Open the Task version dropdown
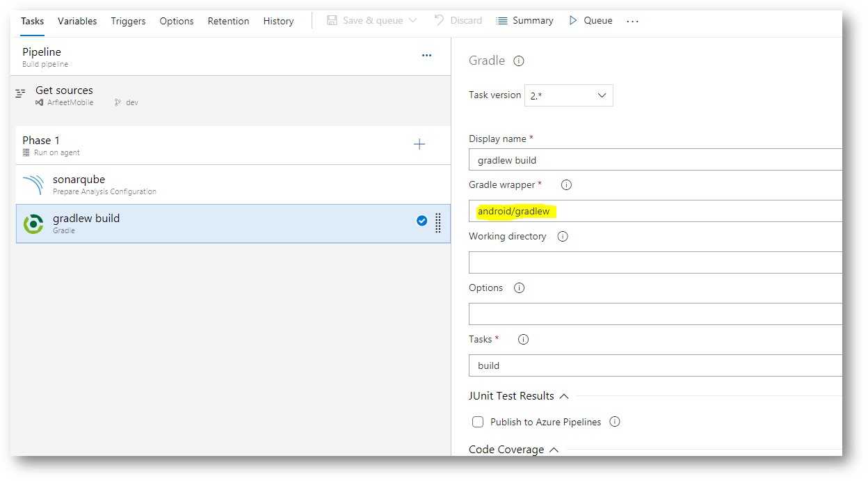Viewport: 868px width, 481px height. pos(568,95)
